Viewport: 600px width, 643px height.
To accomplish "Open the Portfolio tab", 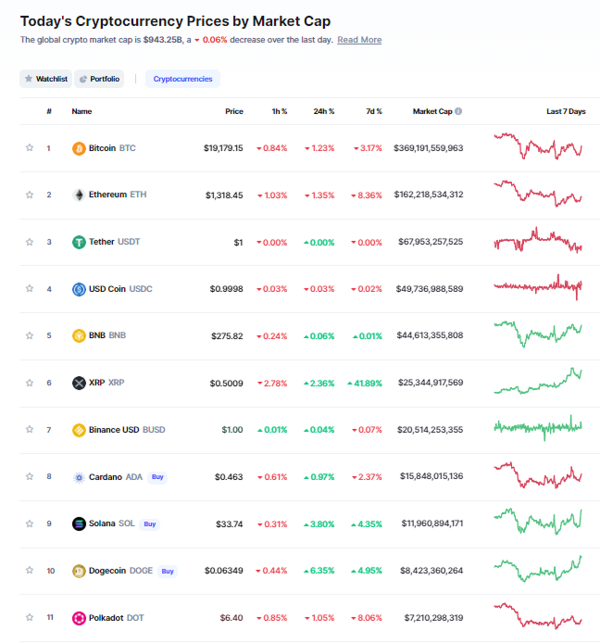I will pos(99,79).
